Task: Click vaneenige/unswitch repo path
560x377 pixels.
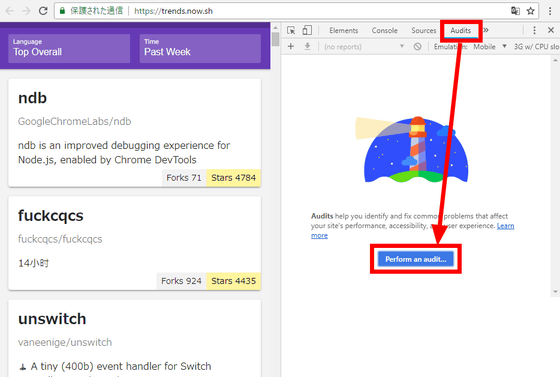Action: pyautogui.click(x=65, y=342)
